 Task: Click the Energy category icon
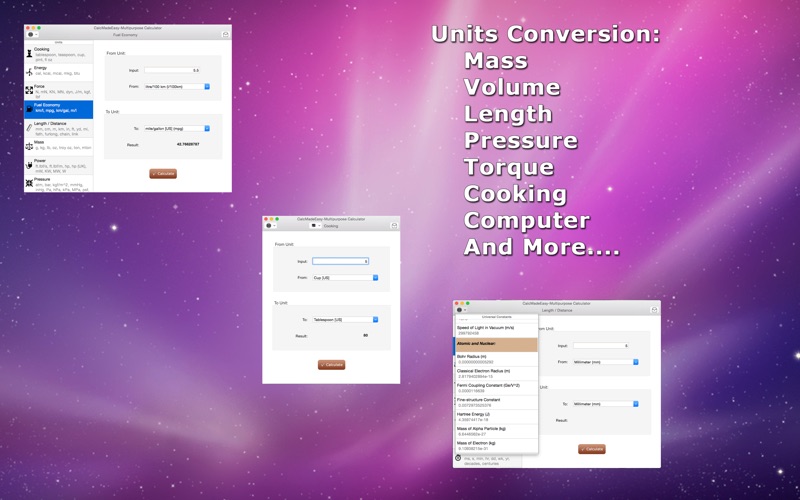pyautogui.click(x=29, y=71)
